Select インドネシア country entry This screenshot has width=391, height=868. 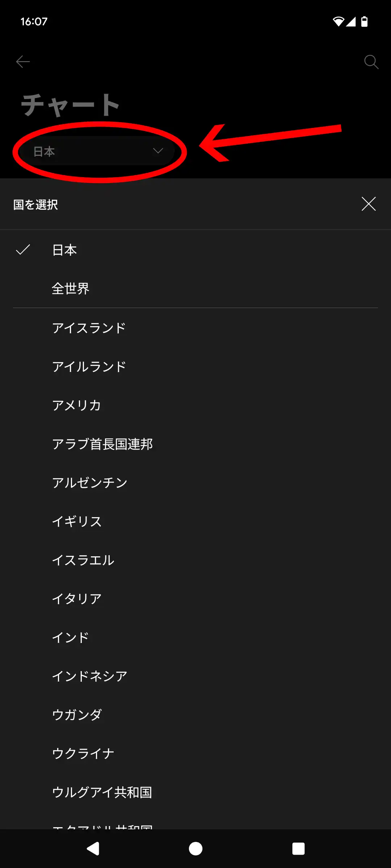pos(90,676)
